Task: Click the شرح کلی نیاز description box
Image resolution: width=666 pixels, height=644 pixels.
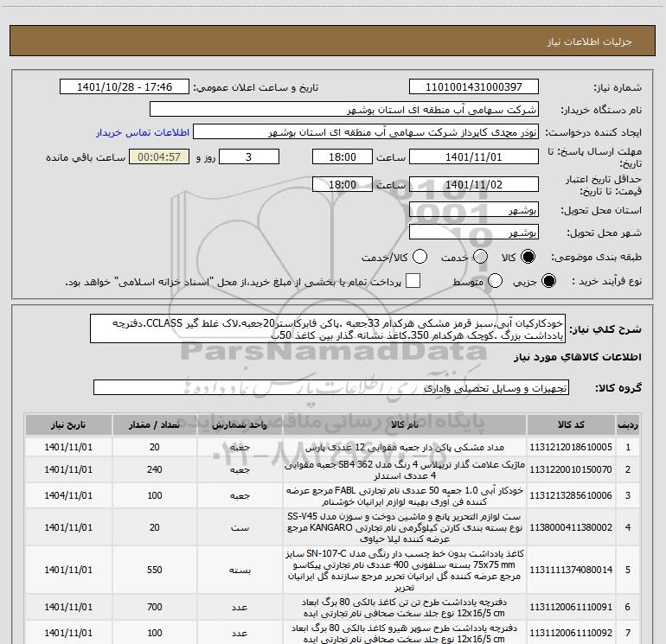Action: [x=328, y=329]
